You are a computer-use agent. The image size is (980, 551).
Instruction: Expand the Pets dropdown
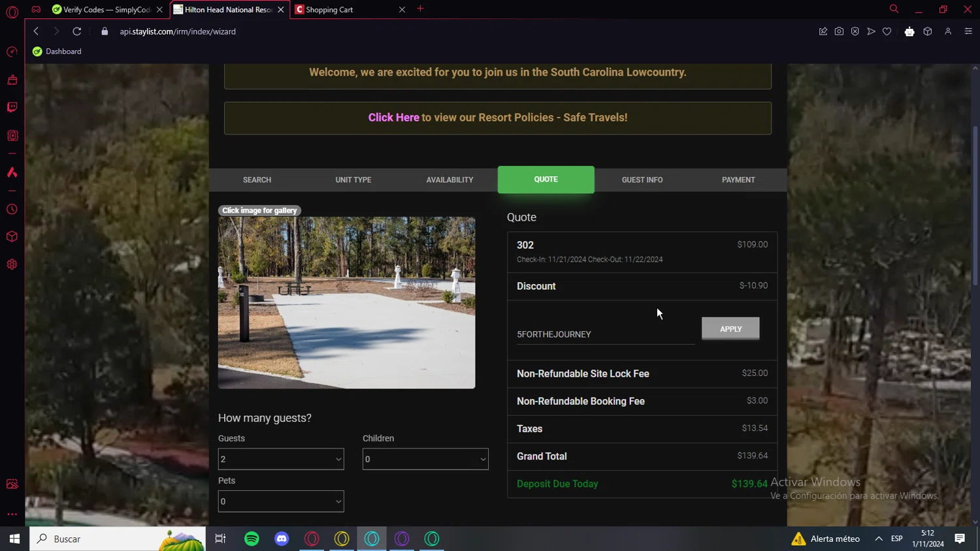(x=281, y=501)
